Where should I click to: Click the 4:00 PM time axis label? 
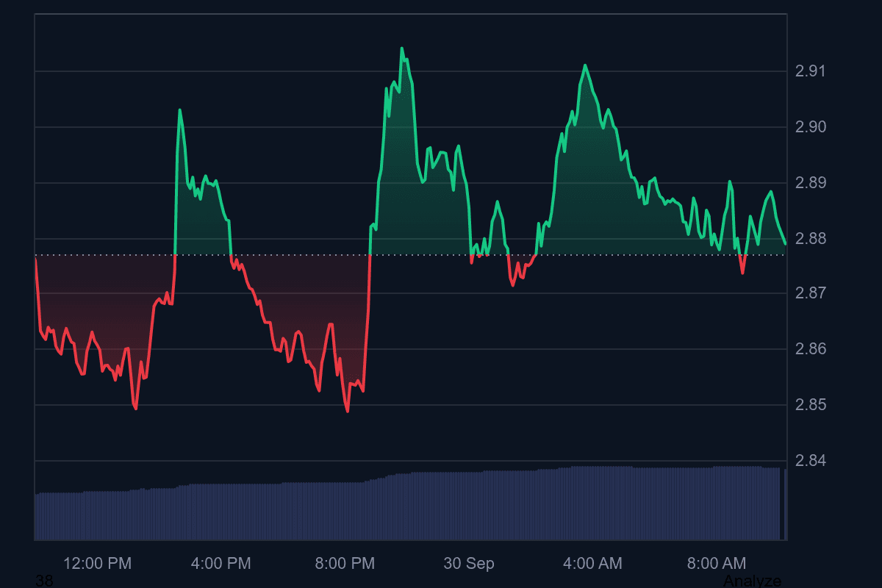click(x=220, y=564)
